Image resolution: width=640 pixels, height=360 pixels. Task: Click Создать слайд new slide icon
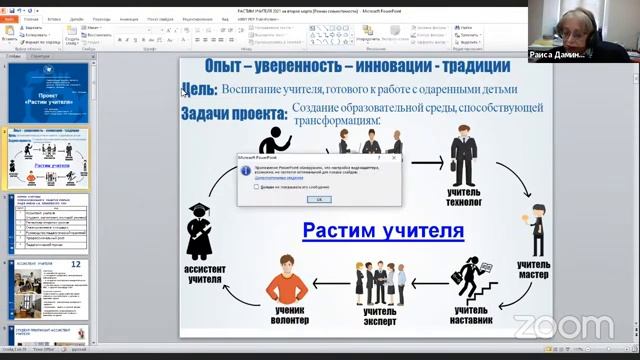coord(72,31)
